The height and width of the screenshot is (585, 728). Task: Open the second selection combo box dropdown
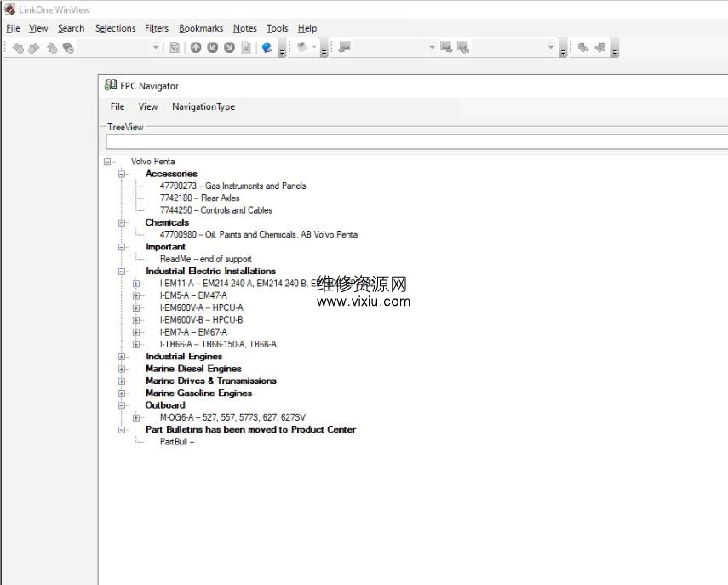[551, 47]
